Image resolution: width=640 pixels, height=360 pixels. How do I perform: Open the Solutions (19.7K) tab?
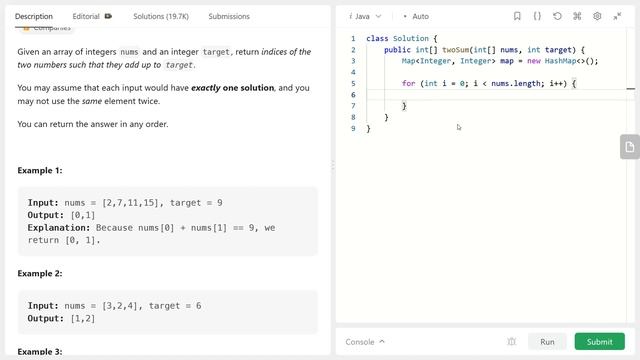161,16
